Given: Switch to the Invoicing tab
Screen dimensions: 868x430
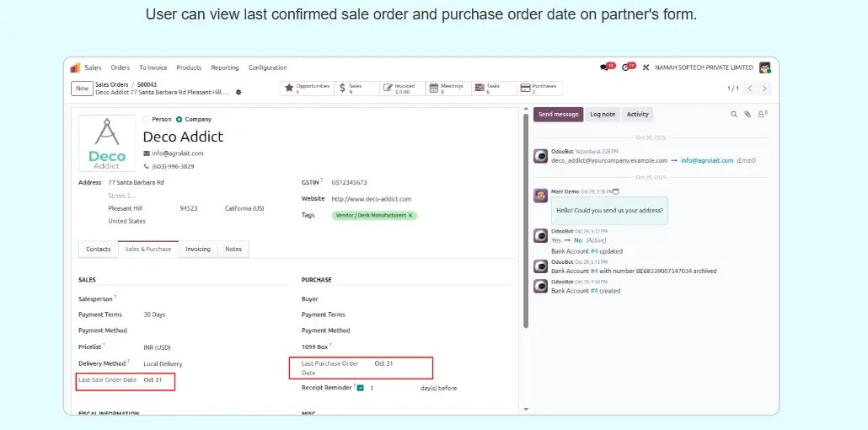Looking at the screenshot, I should tap(198, 249).
